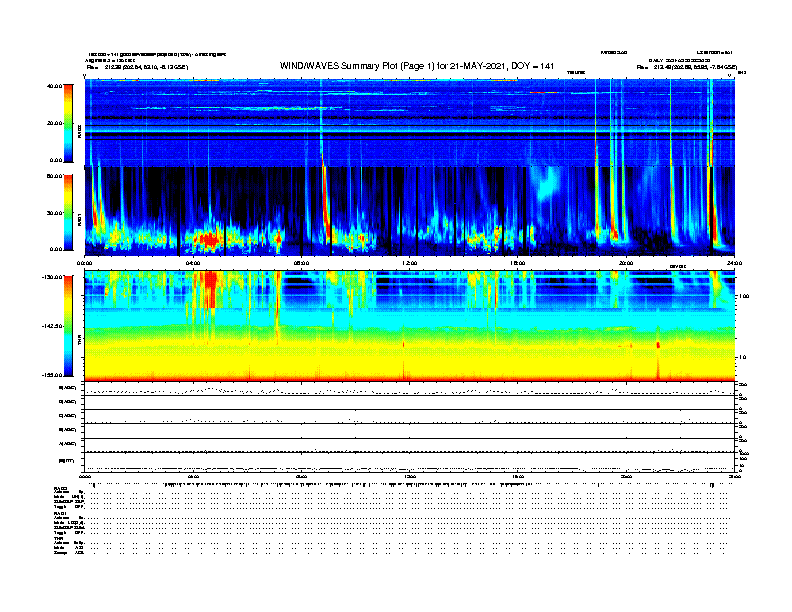Click the WIND/WAVES Summary Plot title
Image resolution: width=792 pixels, height=612 pixels.
[417, 66]
